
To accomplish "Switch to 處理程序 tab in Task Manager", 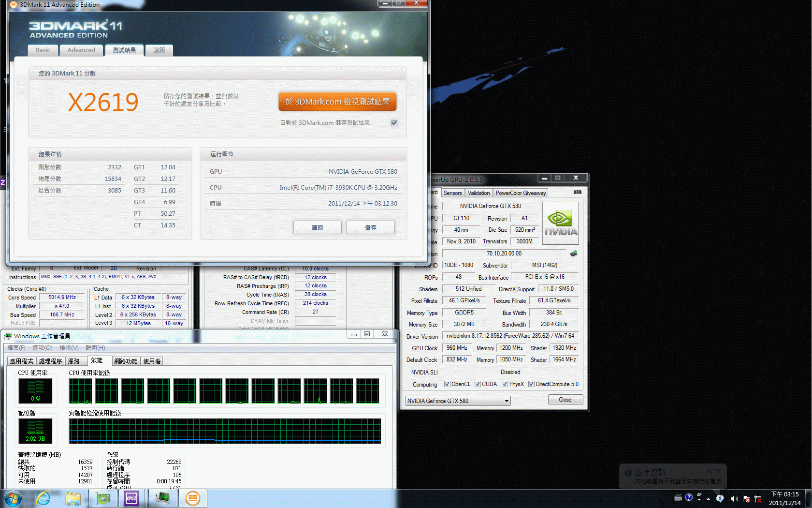I will (50, 361).
